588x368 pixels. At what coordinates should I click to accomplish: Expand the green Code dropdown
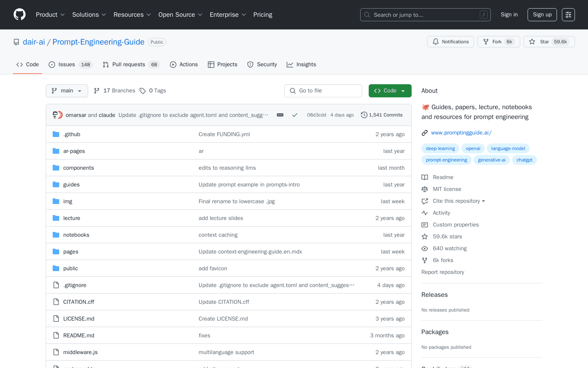390,90
